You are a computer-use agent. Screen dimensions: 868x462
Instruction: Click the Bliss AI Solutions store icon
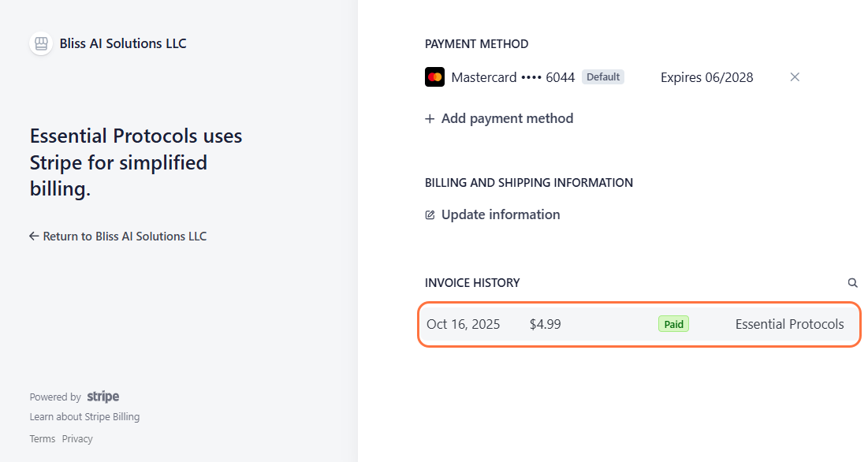(x=41, y=43)
